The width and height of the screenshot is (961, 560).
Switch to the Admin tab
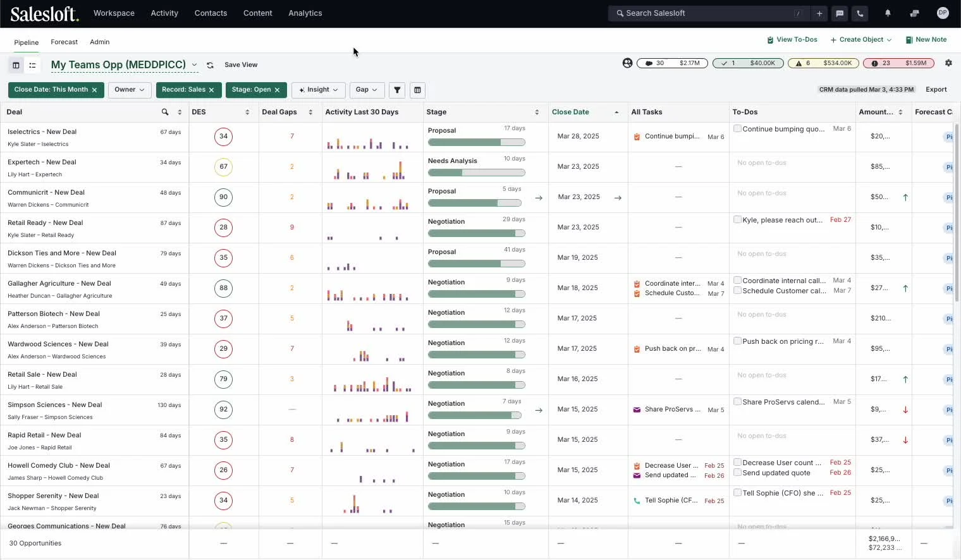[x=100, y=42]
